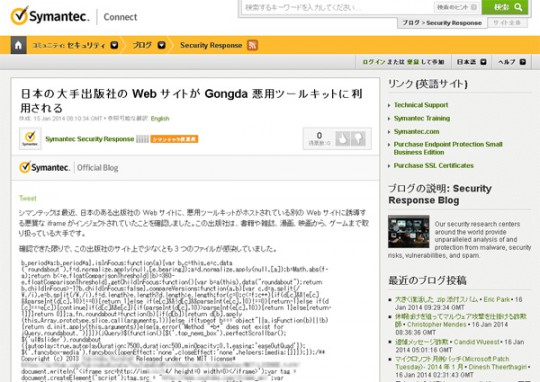Click the orange Symantec employee badge
The image size is (540, 382).
click(x=174, y=139)
